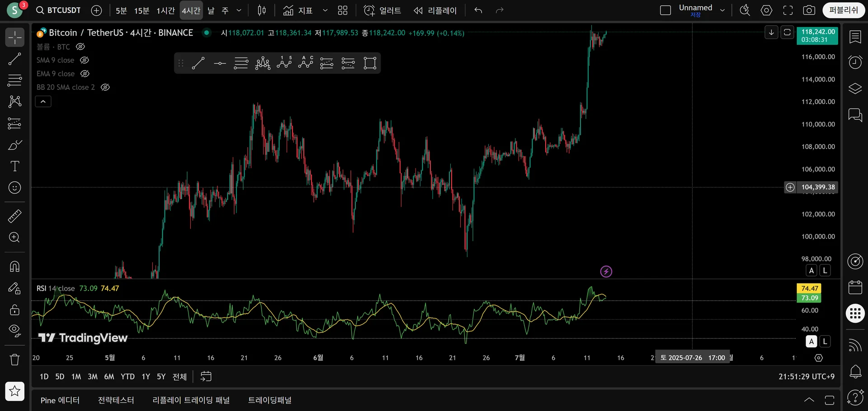Open the Pine 에디터 tab
Image resolution: width=868 pixels, height=411 pixels.
click(x=60, y=400)
